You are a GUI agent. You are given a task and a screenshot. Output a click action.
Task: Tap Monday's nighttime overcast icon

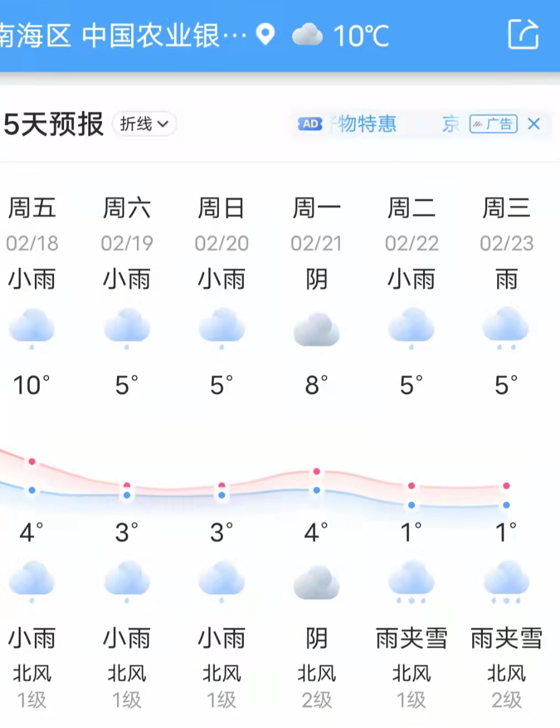pos(316,582)
